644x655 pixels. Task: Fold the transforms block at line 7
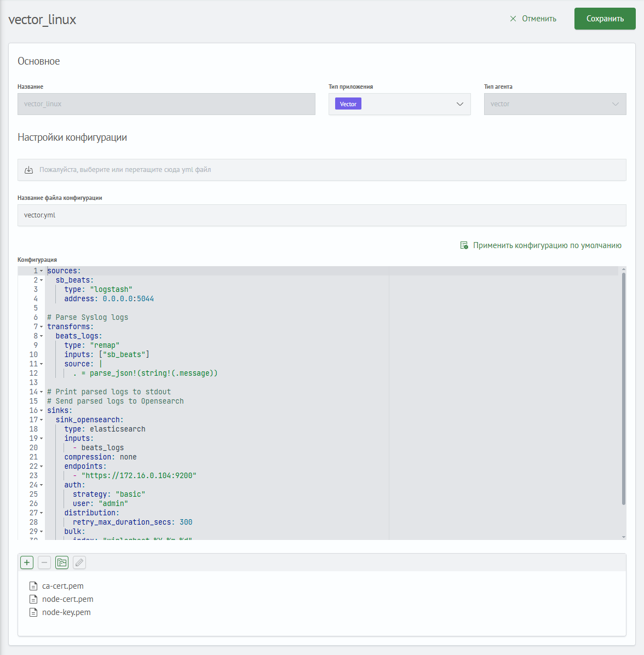[41, 327]
